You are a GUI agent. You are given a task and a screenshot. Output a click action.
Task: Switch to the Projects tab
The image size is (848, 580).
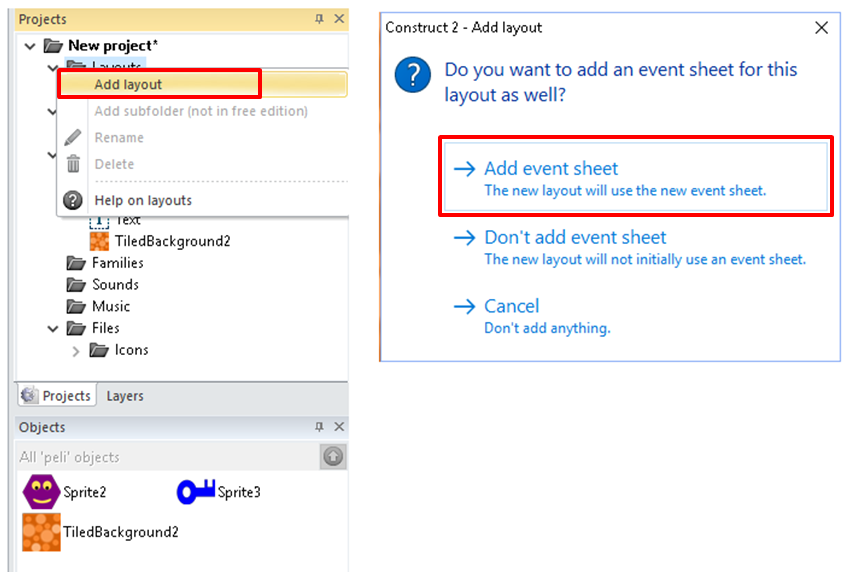(x=57, y=396)
